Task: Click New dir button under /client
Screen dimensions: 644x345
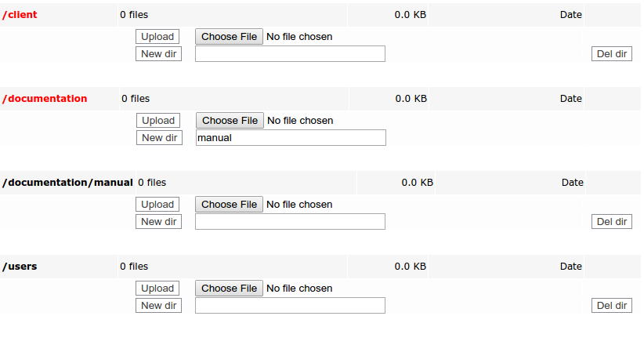Action: point(157,53)
